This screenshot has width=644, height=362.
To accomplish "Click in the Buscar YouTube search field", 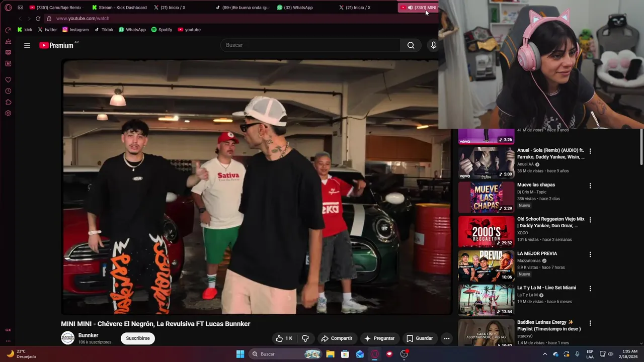I will [310, 45].
